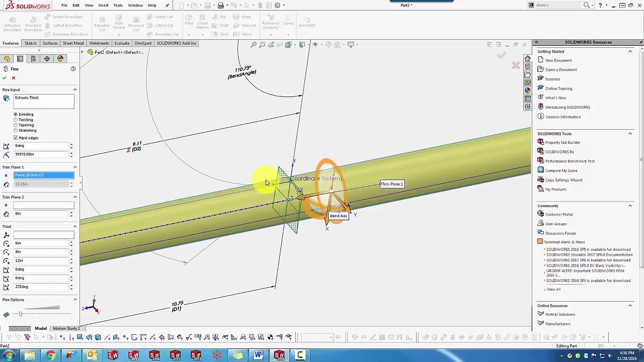Open View Settings monitor icon

[x=351, y=45]
